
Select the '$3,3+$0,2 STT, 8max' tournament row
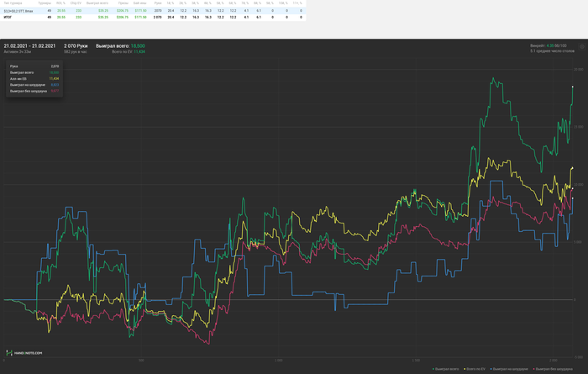(153, 11)
